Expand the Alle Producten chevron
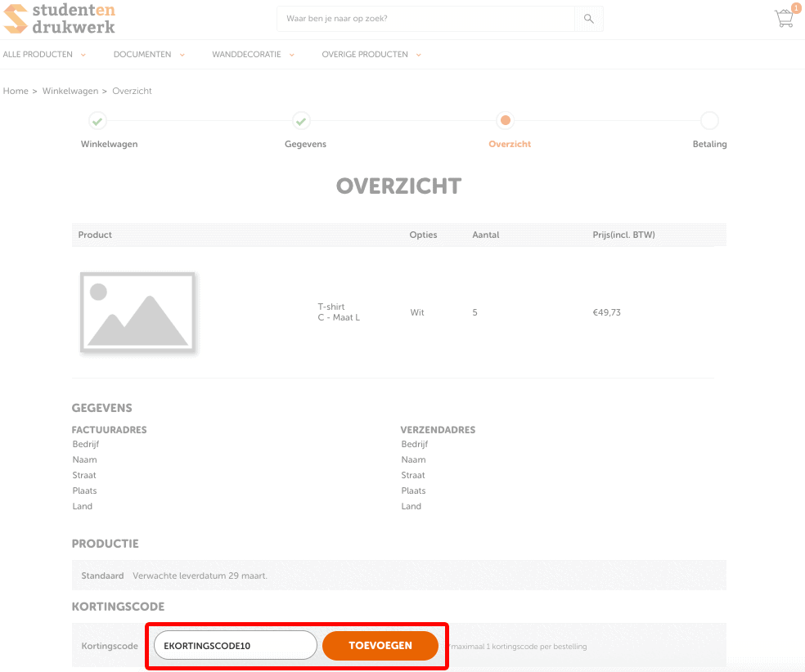The height and width of the screenshot is (672, 805). click(83, 55)
